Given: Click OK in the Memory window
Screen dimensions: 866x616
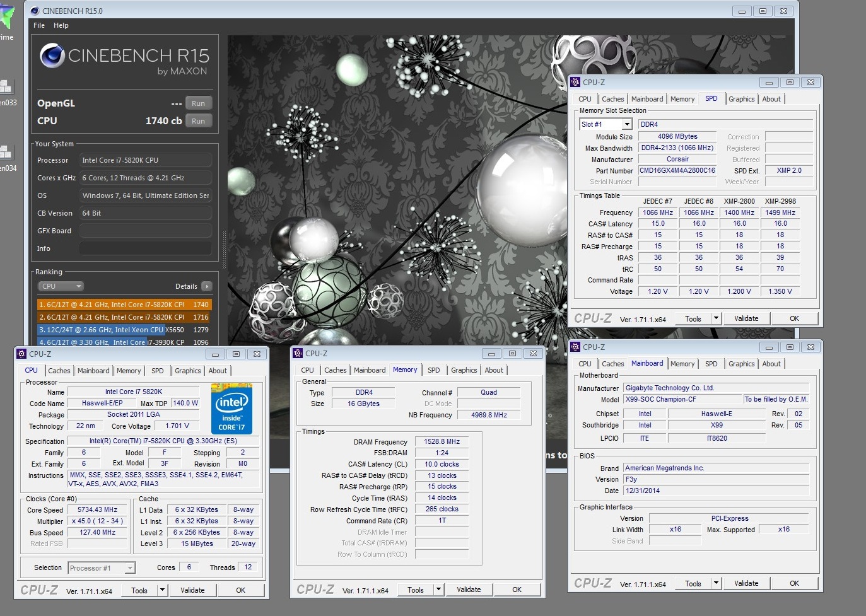Looking at the screenshot, I should [x=517, y=590].
